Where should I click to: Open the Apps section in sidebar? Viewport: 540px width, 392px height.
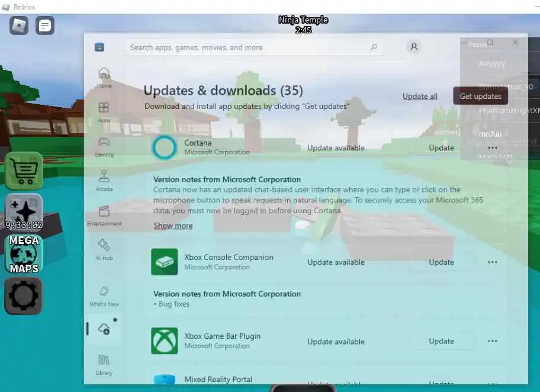[x=104, y=113]
